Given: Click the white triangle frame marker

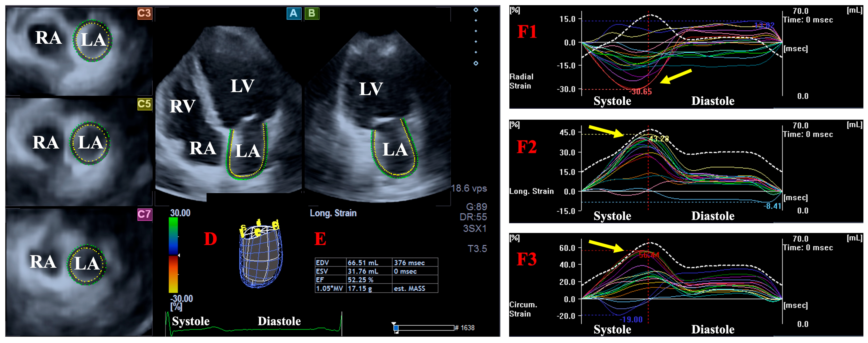Looking at the screenshot, I should point(394,323).
